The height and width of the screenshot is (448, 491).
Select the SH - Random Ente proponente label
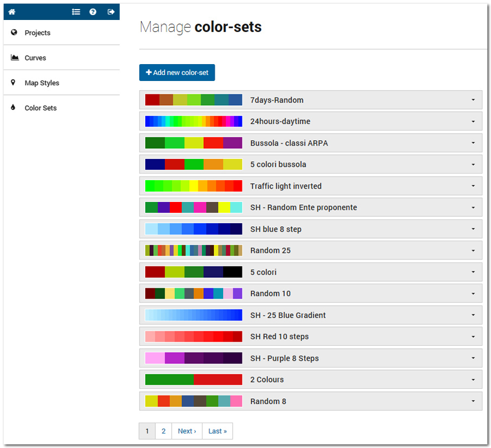(304, 207)
